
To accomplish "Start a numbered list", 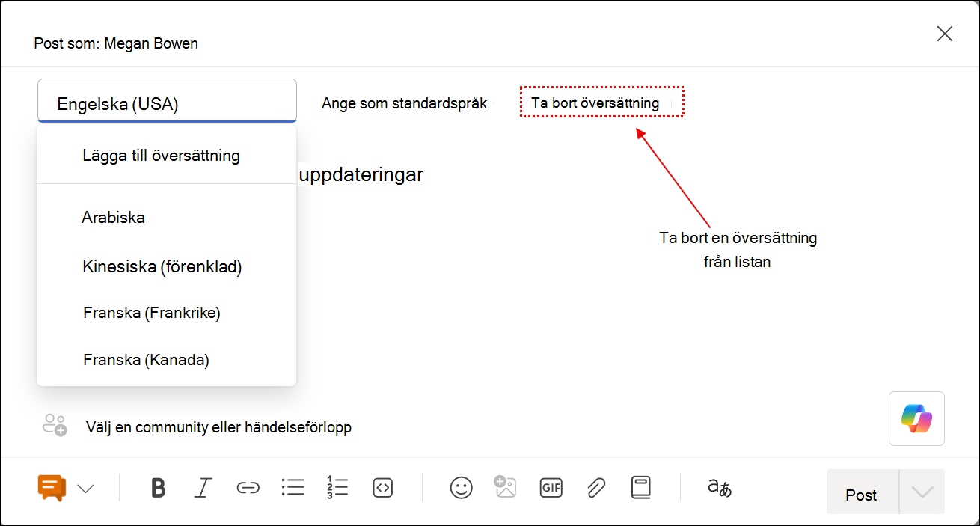I will tap(337, 487).
